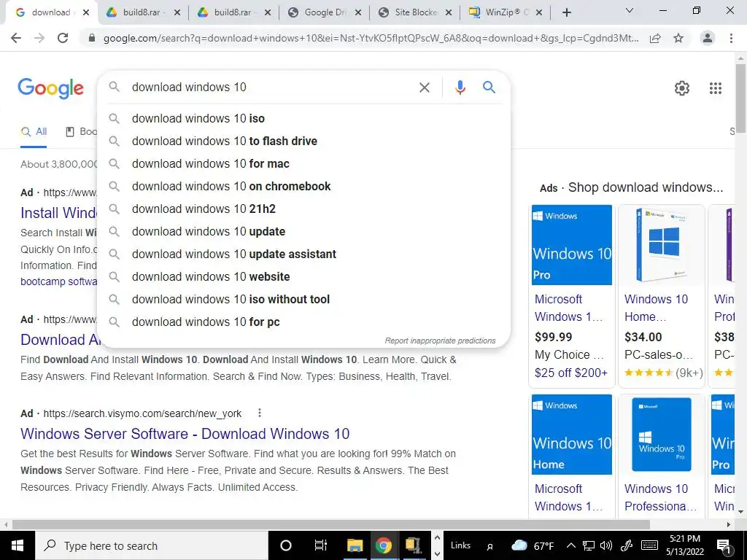
Task: Click Windows 10 Pro product image
Action: (x=572, y=245)
